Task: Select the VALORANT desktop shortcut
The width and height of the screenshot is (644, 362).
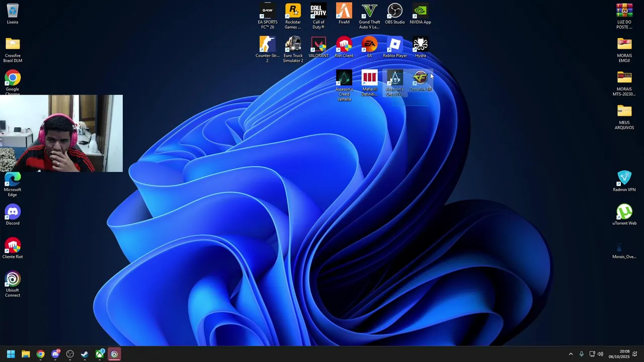Action: pos(318,47)
